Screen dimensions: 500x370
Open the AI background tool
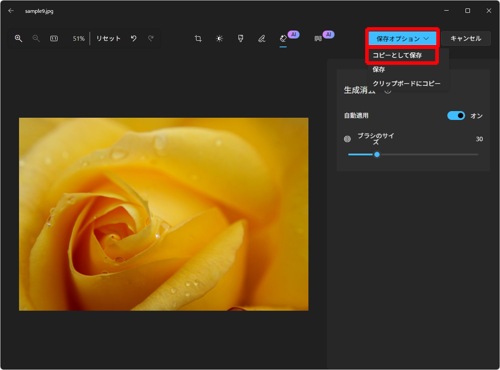click(x=318, y=39)
